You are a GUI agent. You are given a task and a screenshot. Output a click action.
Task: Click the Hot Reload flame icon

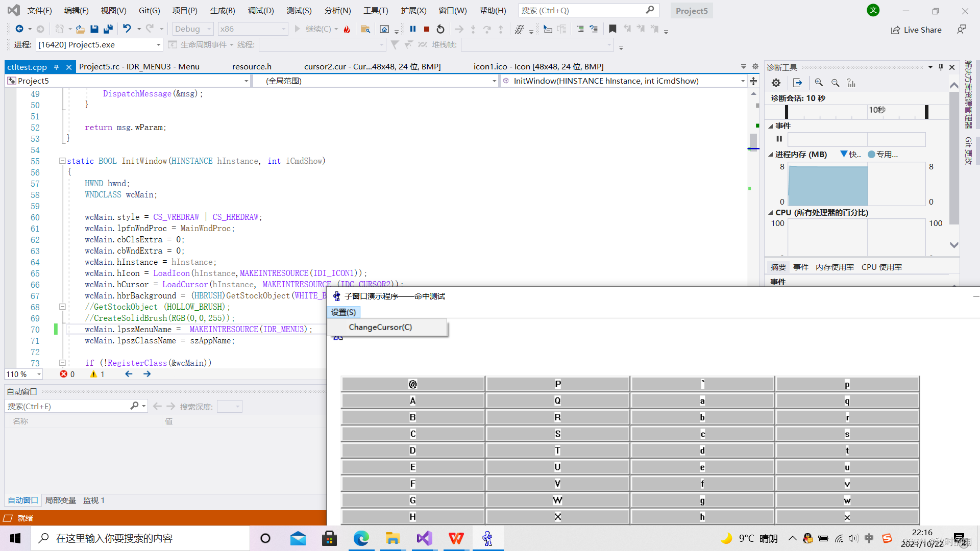347,29
